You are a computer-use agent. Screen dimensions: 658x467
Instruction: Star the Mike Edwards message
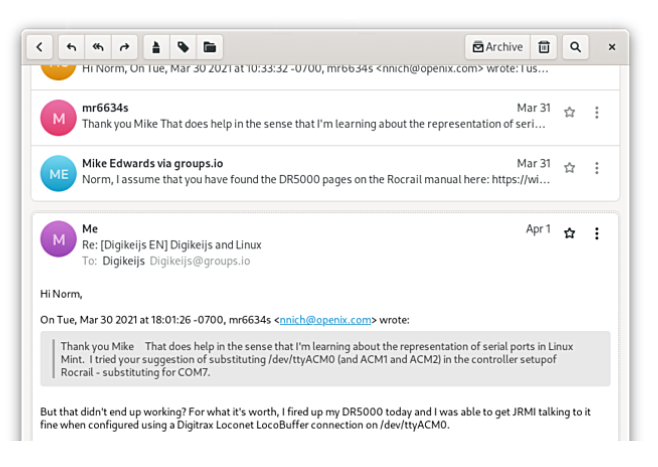coord(569,168)
